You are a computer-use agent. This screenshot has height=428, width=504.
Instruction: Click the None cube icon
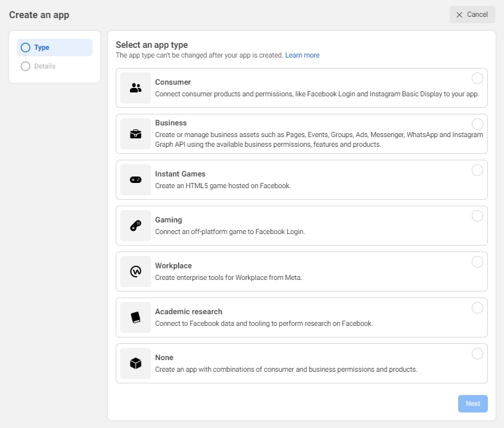coord(136,363)
